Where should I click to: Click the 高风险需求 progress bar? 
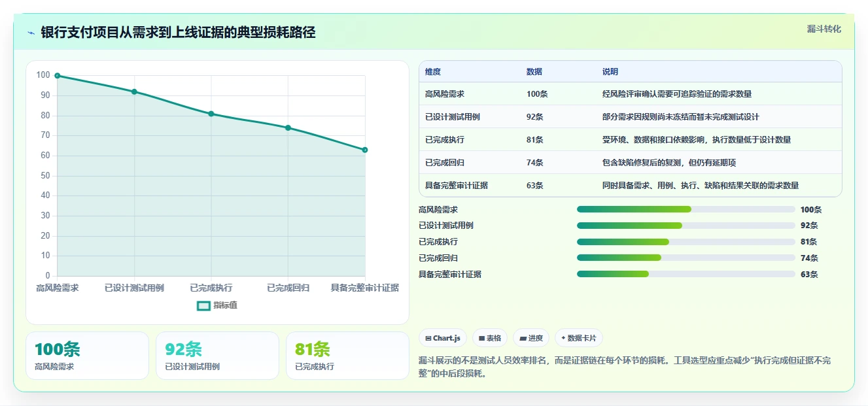(686, 209)
